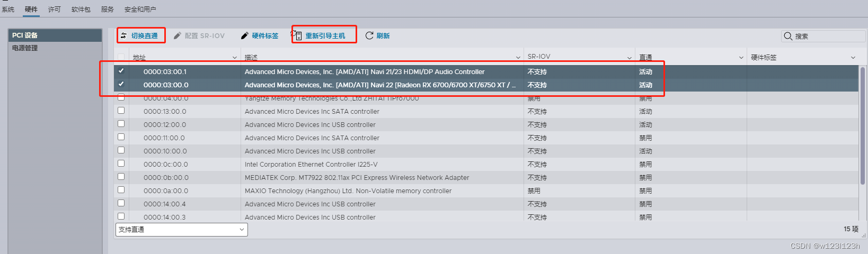The width and height of the screenshot is (868, 254).
Task: Click the 搜索 search input field
Action: point(828,36)
